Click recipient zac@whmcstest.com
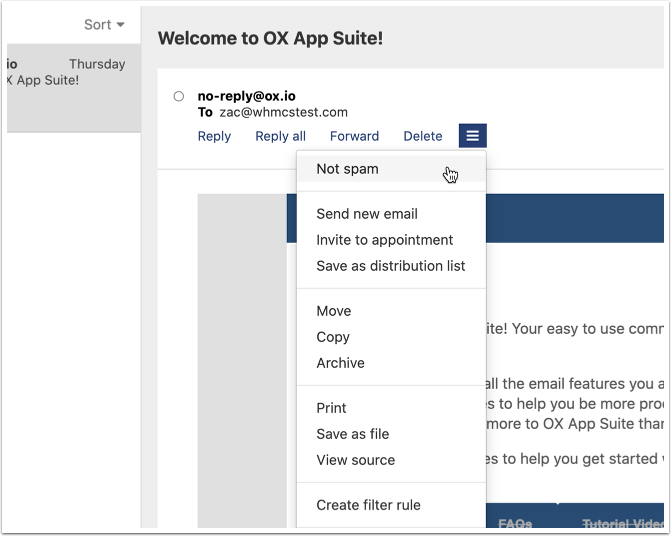This screenshot has height=536, width=671. [283, 113]
